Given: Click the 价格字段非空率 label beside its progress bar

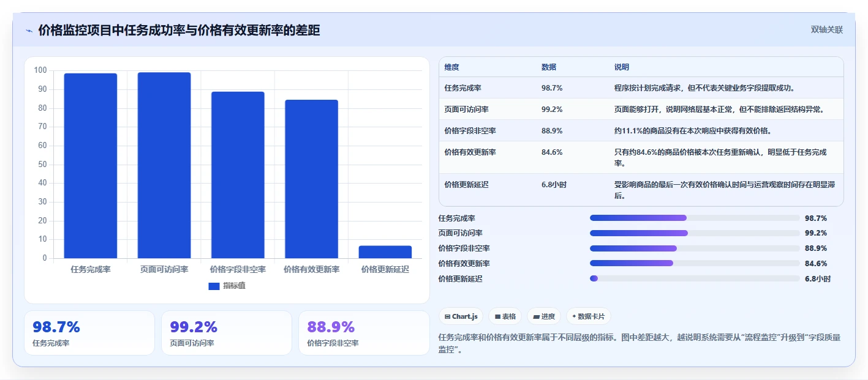Looking at the screenshot, I should pos(464,248).
